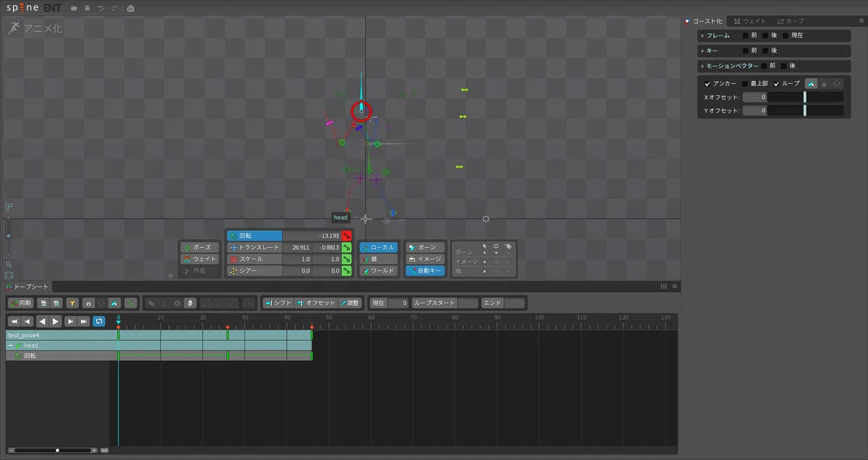
Task: Expand the キー section
Action: [x=702, y=51]
